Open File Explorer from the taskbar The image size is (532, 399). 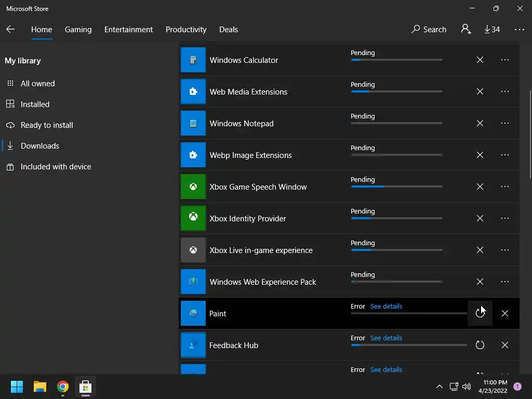click(x=39, y=387)
